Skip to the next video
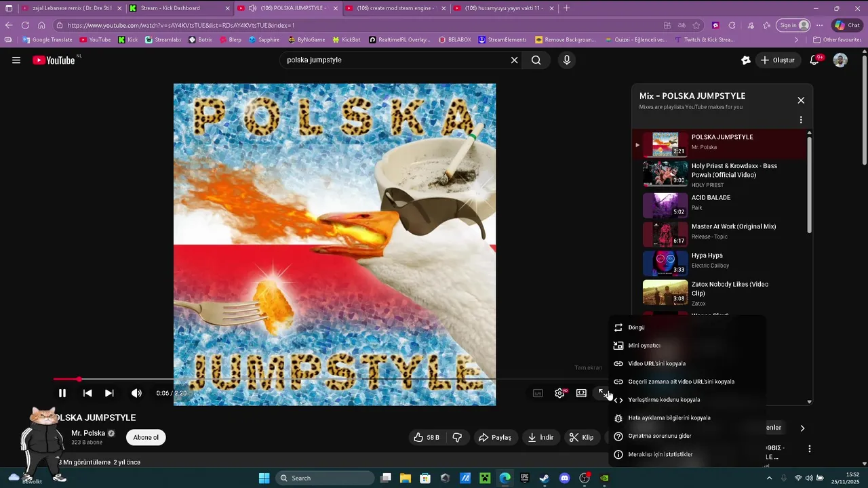 click(x=109, y=393)
